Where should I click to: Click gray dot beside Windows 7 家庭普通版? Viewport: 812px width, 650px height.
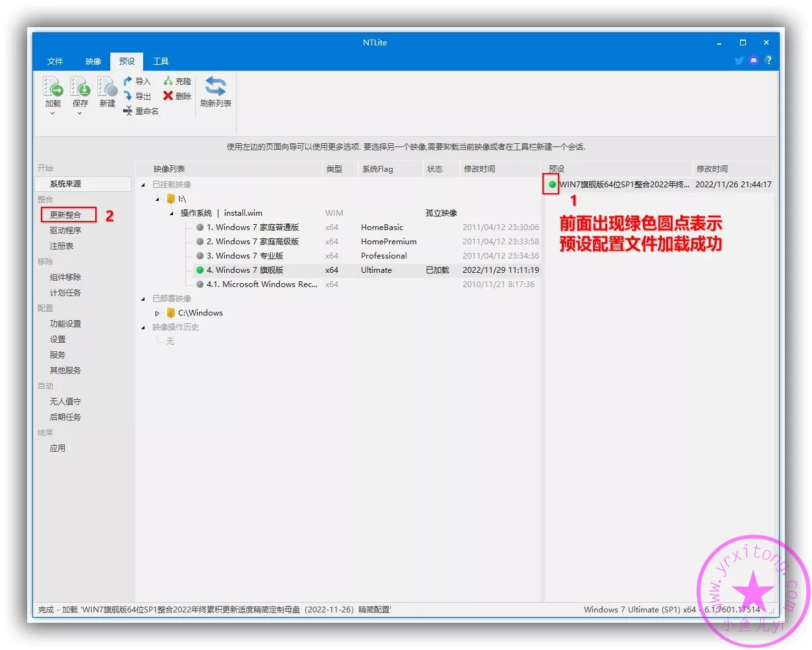[x=200, y=227]
